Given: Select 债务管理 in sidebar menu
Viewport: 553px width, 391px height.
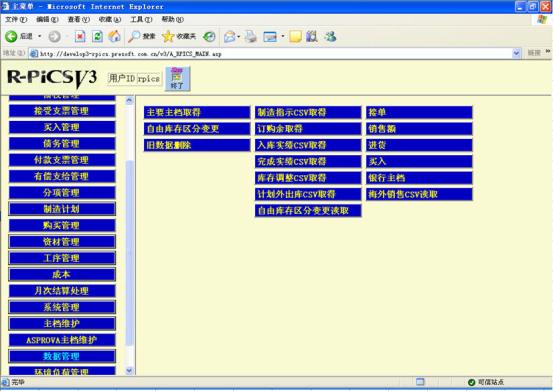Looking at the screenshot, I should [62, 143].
